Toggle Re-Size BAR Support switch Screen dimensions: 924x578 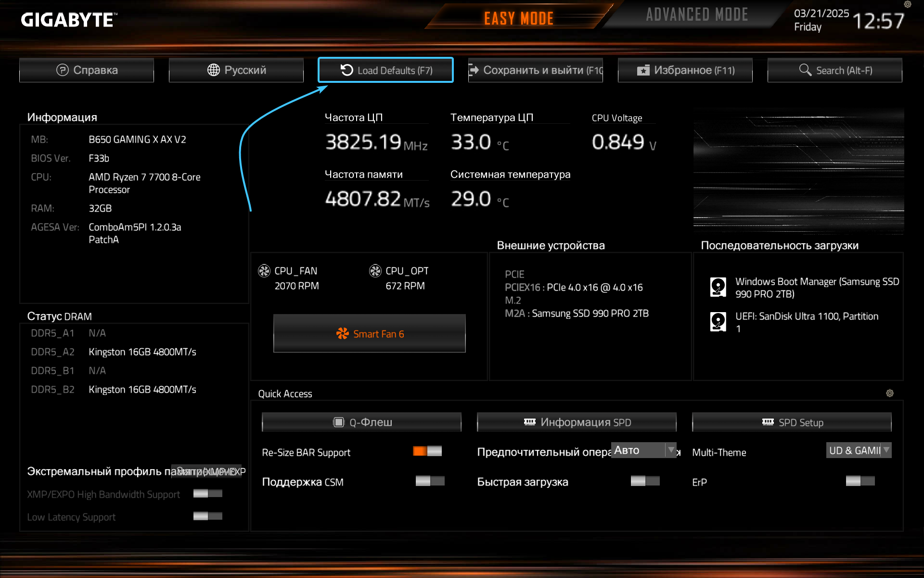pos(427,451)
